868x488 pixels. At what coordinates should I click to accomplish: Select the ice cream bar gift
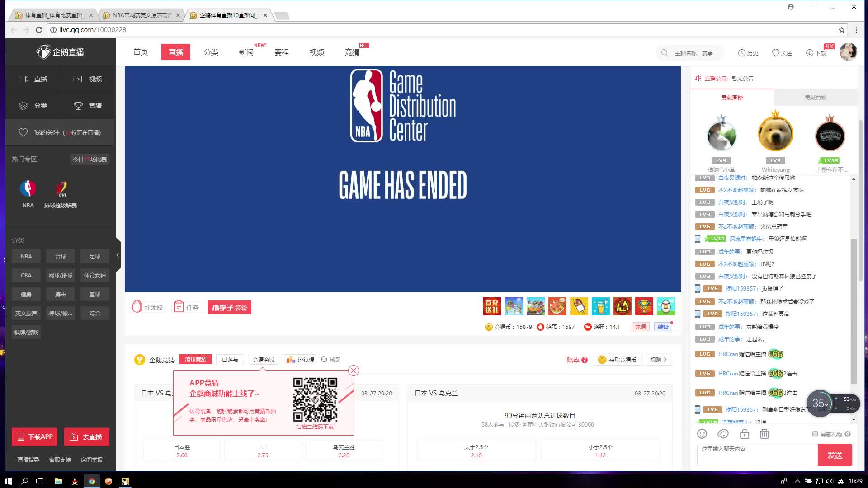click(x=579, y=306)
